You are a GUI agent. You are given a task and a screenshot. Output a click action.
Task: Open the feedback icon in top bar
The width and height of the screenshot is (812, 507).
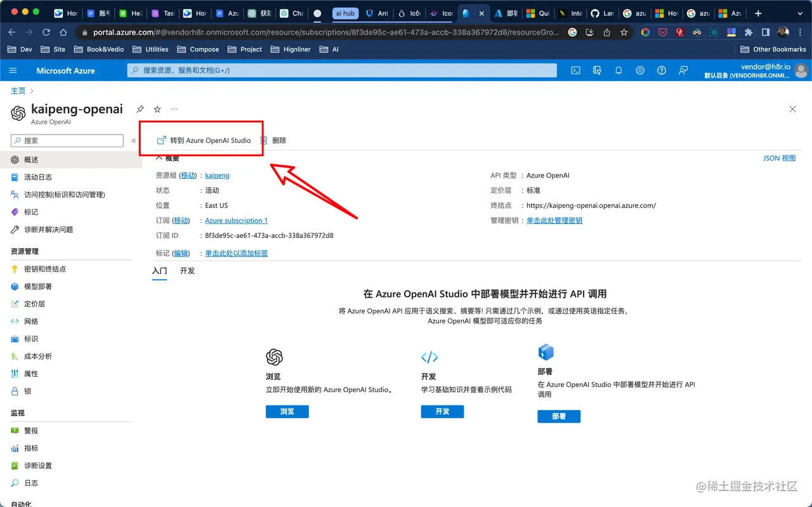pyautogui.click(x=683, y=70)
